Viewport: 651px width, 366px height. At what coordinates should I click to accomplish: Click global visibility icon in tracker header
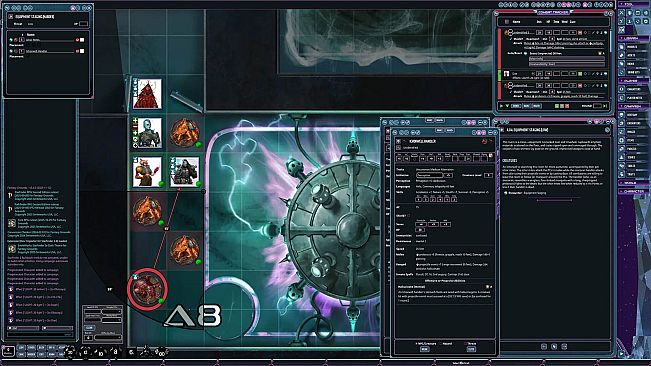tap(507, 22)
